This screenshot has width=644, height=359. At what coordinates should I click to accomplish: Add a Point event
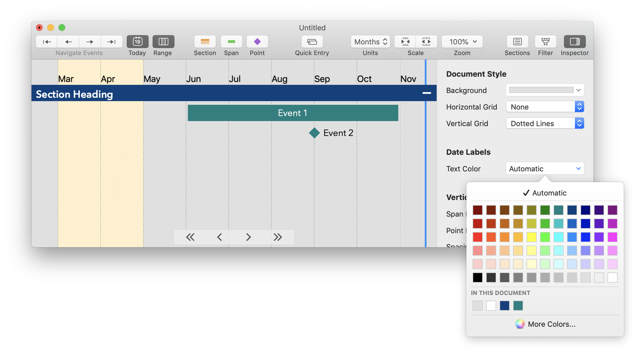pyautogui.click(x=257, y=42)
